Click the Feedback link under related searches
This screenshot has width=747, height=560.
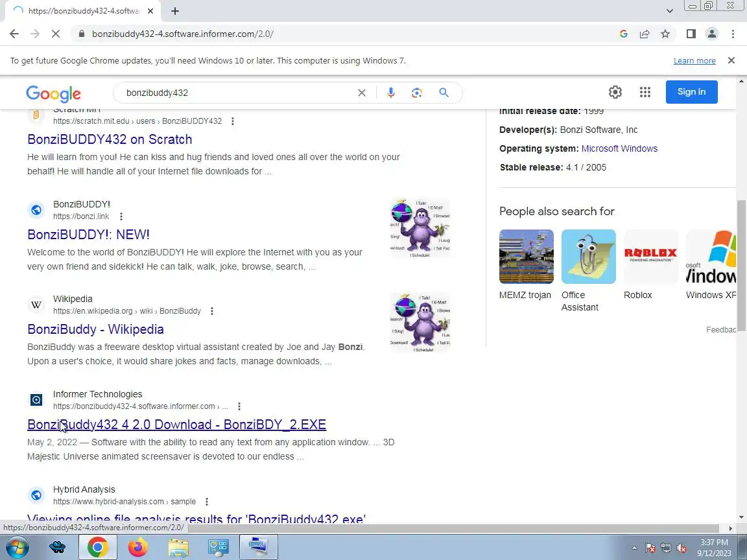721,329
